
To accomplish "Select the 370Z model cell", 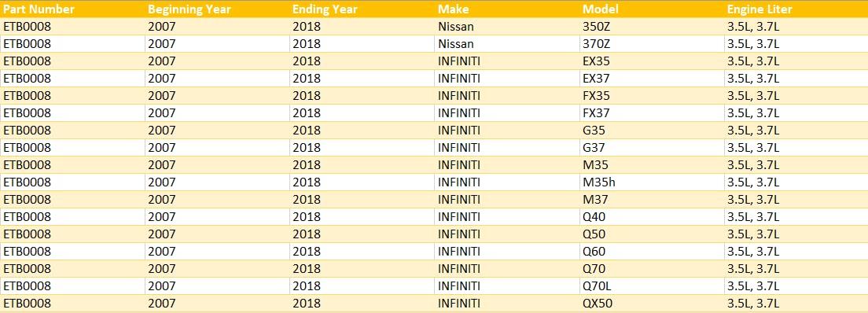I will (652, 44).
